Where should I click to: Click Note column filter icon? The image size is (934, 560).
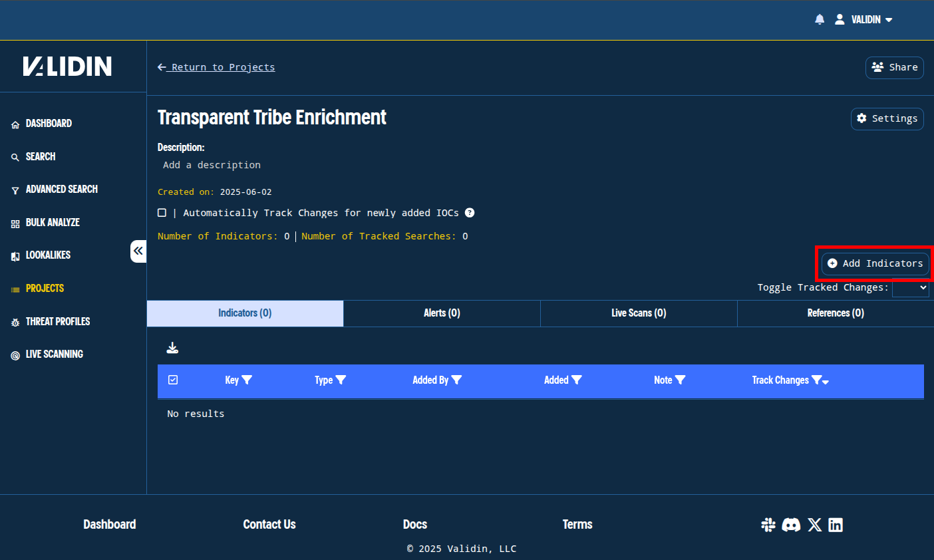click(x=680, y=380)
